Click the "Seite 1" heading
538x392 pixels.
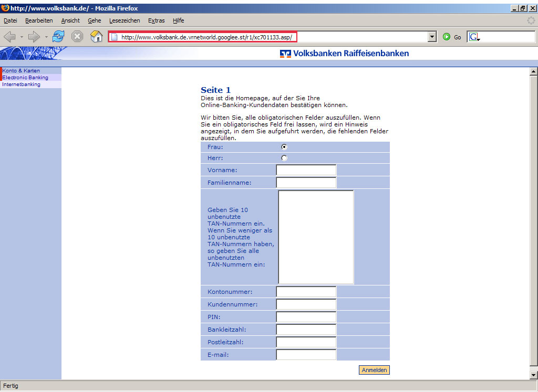[215, 90]
